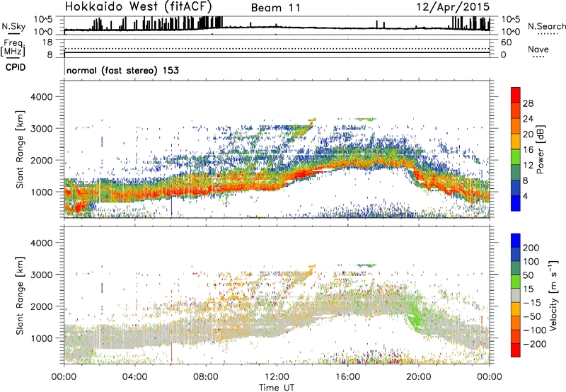Click the '12:00' time tick label
566x392 pixels.
click(x=277, y=377)
